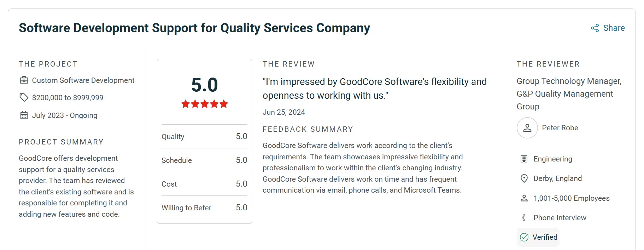The width and height of the screenshot is (644, 250).
Task: Click the location pin beside Derby, England
Action: [x=524, y=178]
